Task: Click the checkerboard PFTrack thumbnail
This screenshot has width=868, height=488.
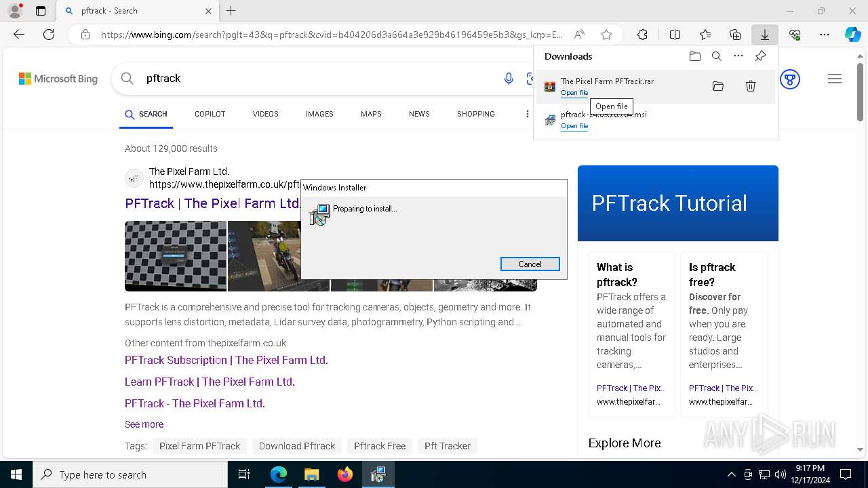Action: tap(176, 256)
